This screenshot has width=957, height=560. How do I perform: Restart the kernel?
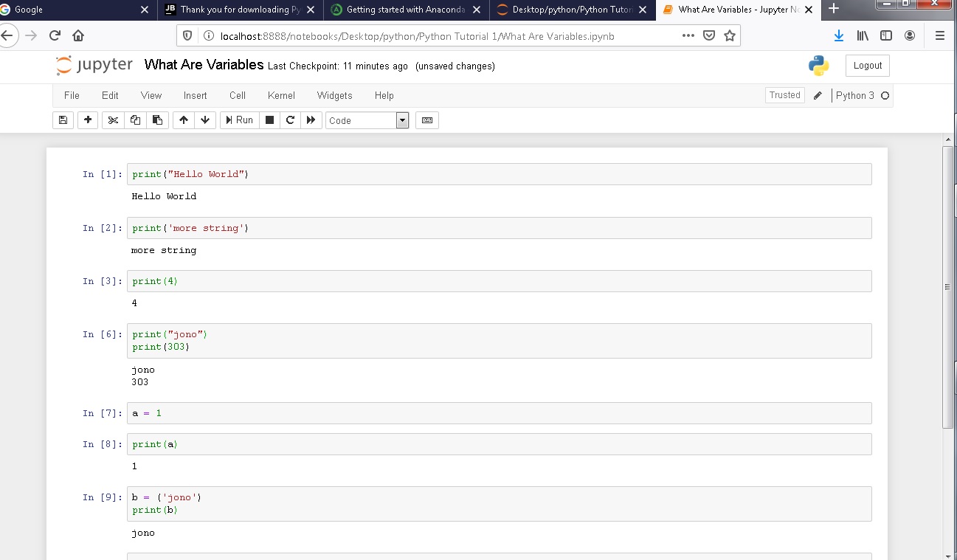[290, 120]
